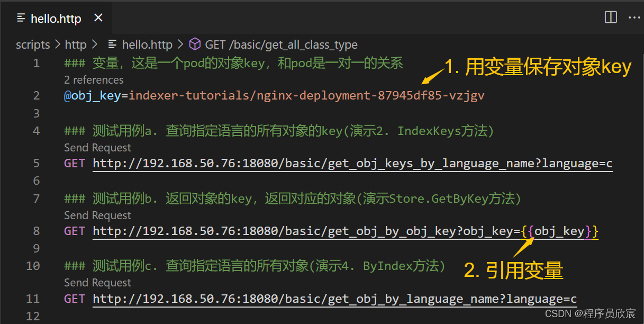This screenshot has height=324, width=644.
Task: Click the cube symbol icon in breadcrumb
Action: (x=195, y=44)
